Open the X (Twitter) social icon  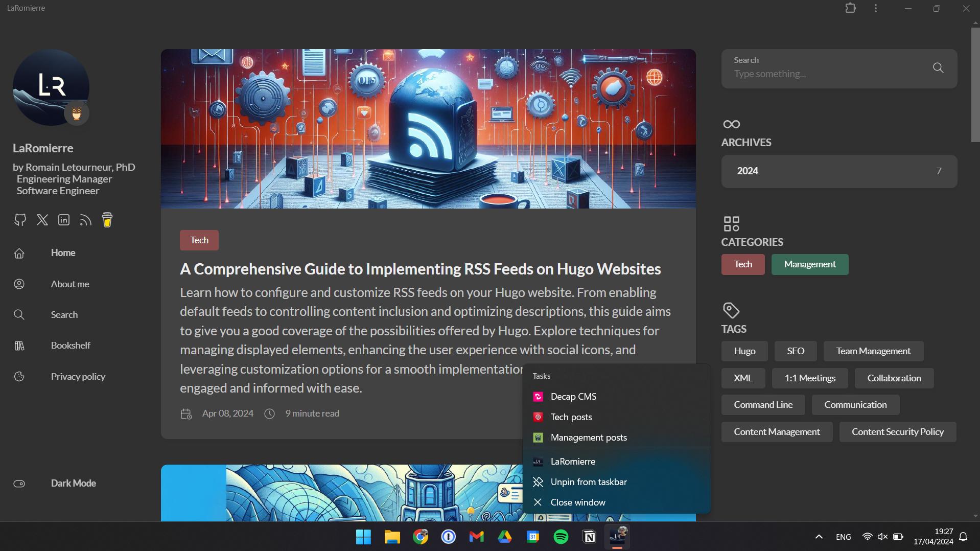(x=42, y=220)
